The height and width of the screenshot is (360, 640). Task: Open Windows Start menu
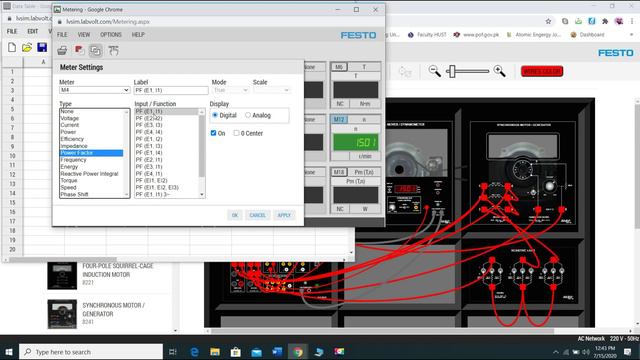9,351
